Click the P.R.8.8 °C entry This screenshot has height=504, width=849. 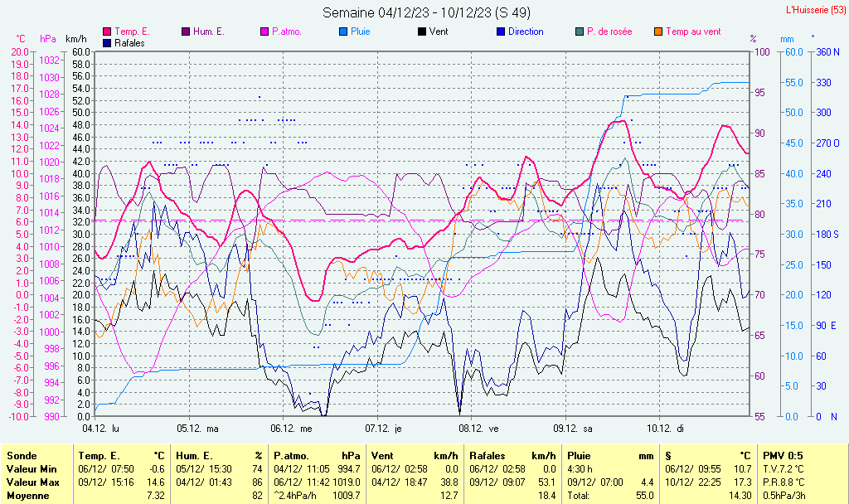point(784,482)
